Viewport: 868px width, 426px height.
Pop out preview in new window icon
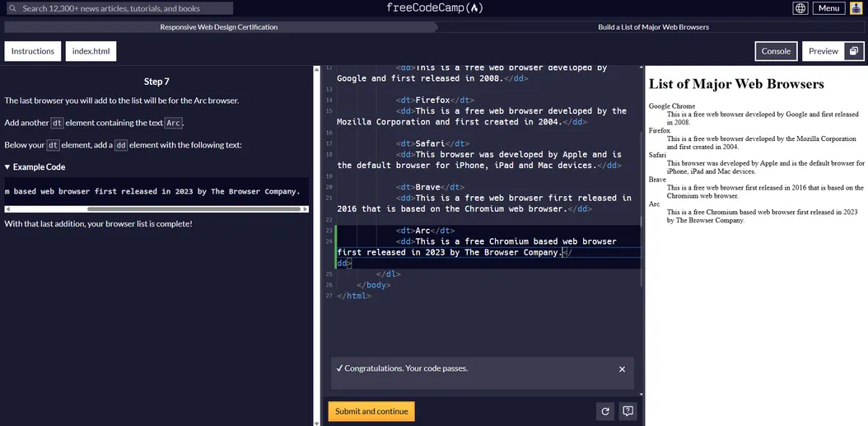tap(854, 51)
